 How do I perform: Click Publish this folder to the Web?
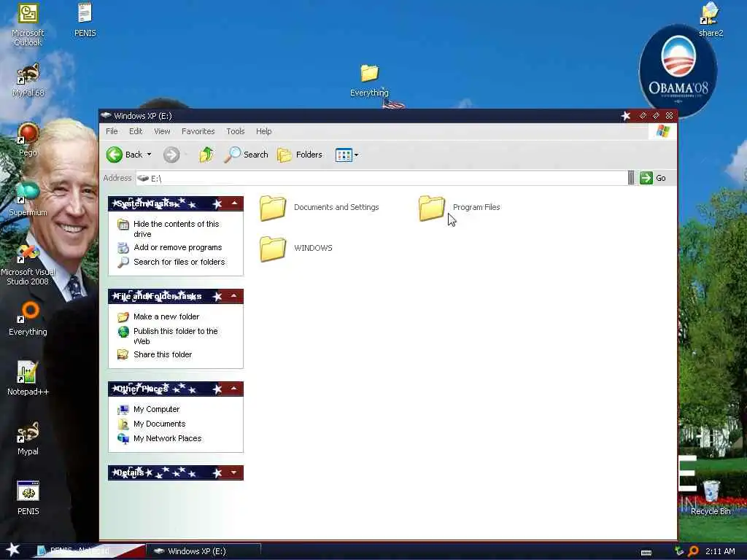tap(168, 336)
